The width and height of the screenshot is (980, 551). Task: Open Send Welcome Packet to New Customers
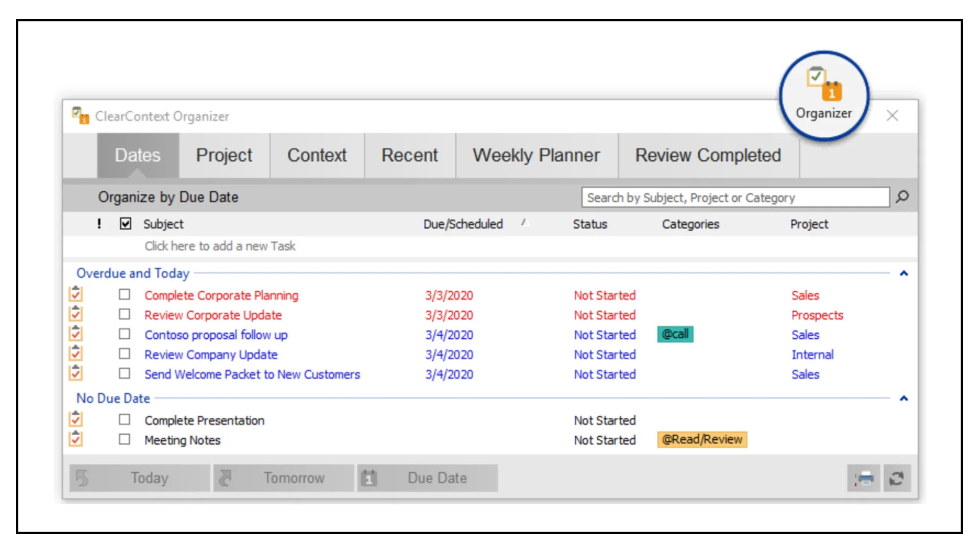[x=252, y=374]
